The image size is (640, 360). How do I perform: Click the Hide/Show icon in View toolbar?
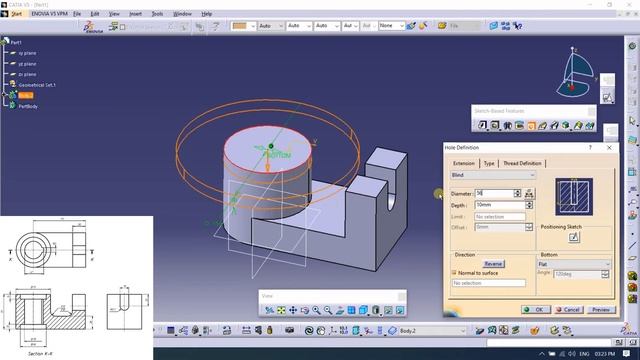click(x=388, y=311)
